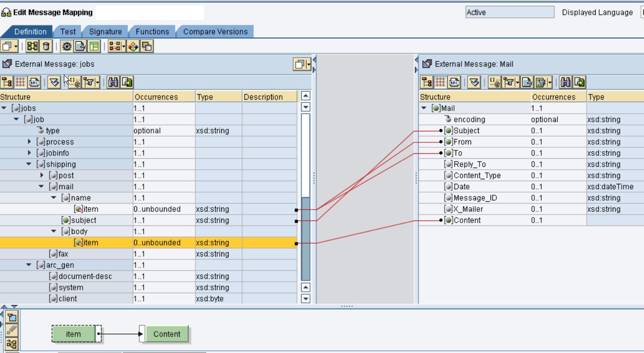Switch to the Test tab

(68, 31)
